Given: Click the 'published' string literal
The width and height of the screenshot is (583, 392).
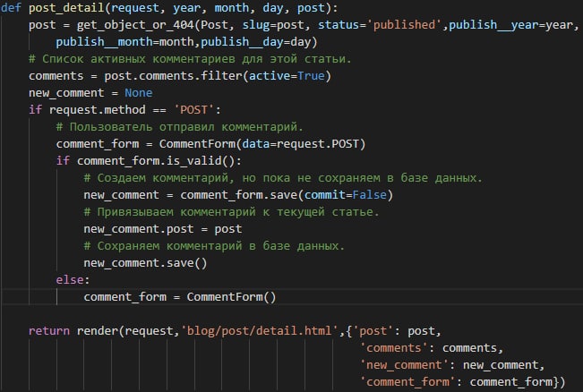Looking at the screenshot, I should point(404,25).
